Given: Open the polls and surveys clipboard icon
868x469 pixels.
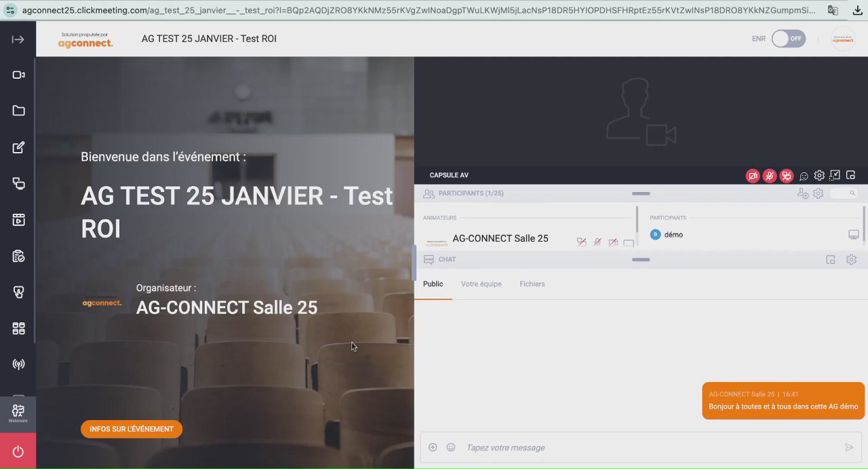Looking at the screenshot, I should 18,256.
